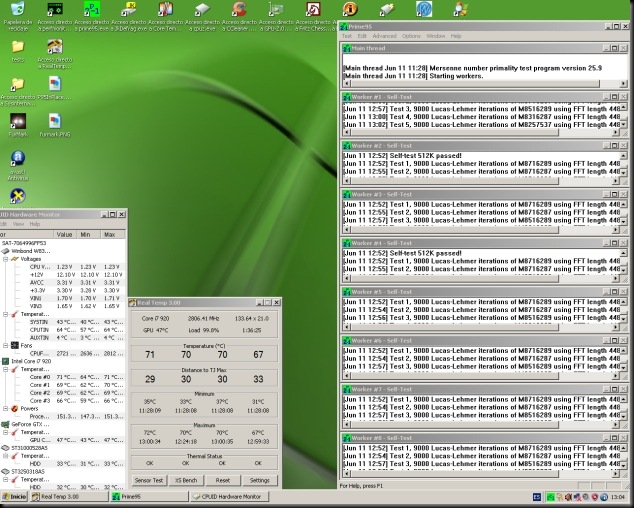Viewport: 634px width, 508px height.
Task: Click the Intel Core i7 920 chip icon
Action: [5, 361]
